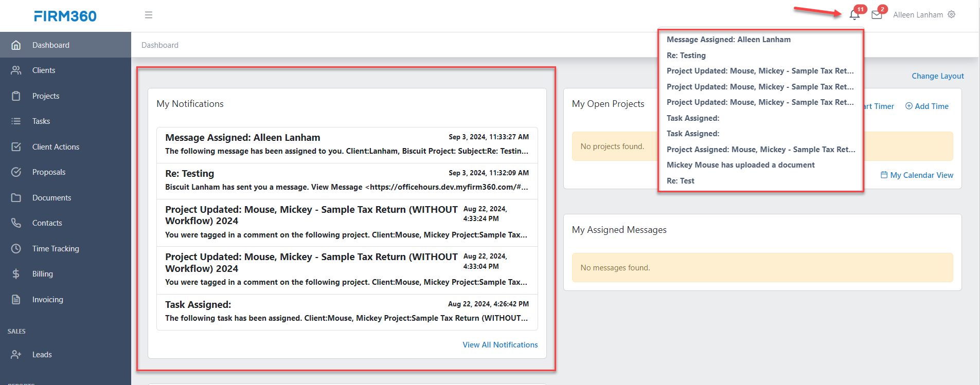This screenshot has height=385, width=980.
Task: Open Invoicing in the sidebar
Action: click(x=65, y=299)
